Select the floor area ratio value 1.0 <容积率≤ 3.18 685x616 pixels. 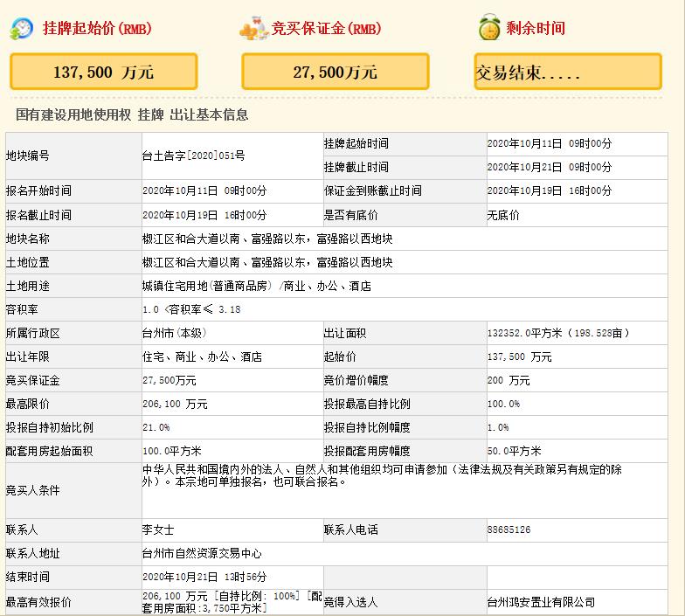coord(191,309)
